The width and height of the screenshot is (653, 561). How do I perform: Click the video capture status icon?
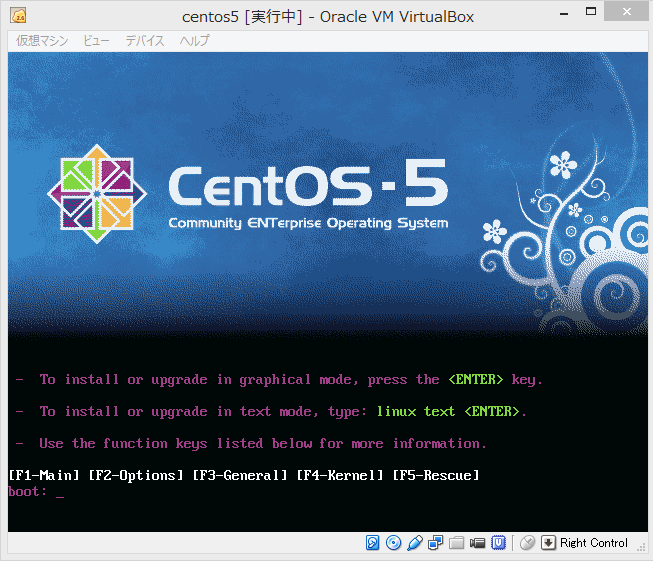coord(477,543)
